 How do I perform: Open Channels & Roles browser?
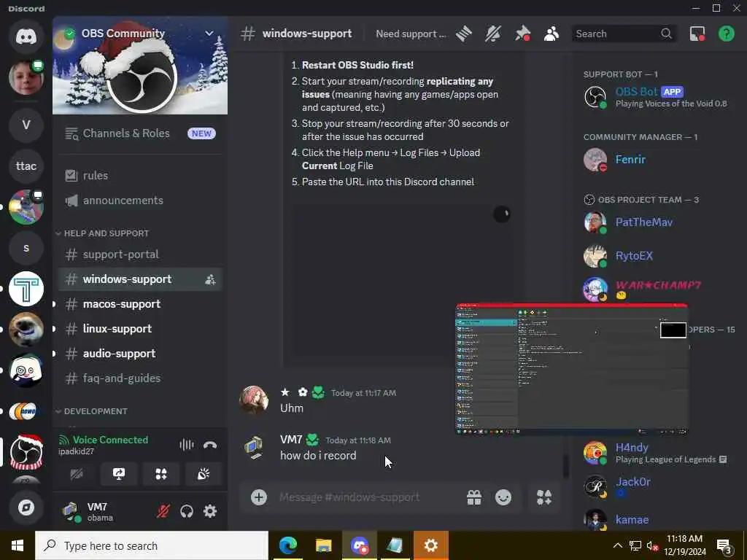pyautogui.click(x=140, y=133)
